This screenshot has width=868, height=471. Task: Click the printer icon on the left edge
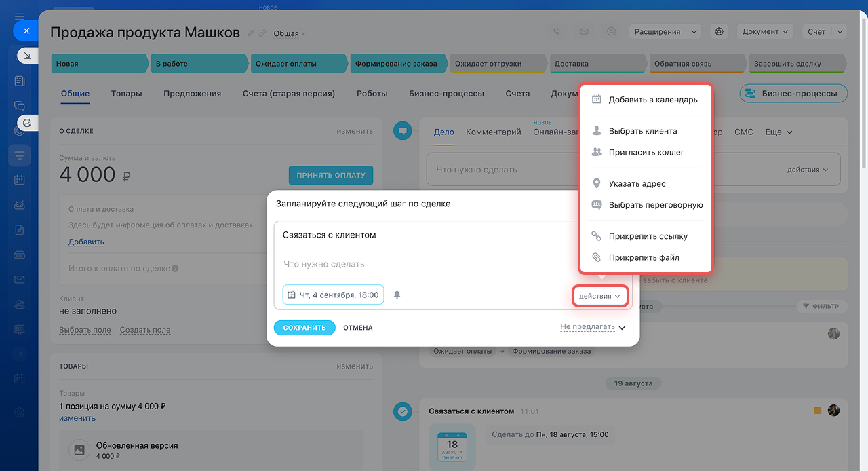click(27, 123)
